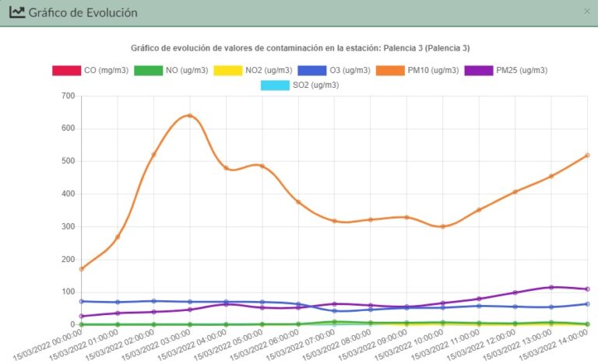Select the PM10 data point at 05:00

262,166
